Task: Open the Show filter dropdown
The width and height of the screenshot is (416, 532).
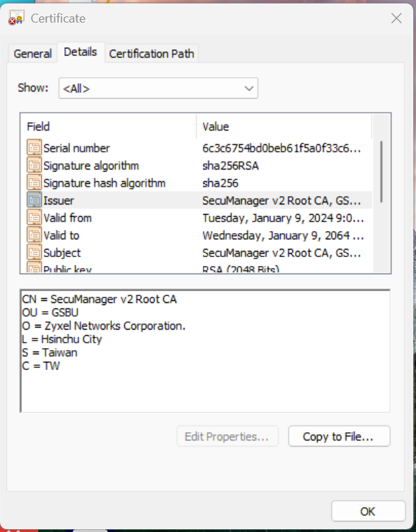Action: pyautogui.click(x=158, y=88)
